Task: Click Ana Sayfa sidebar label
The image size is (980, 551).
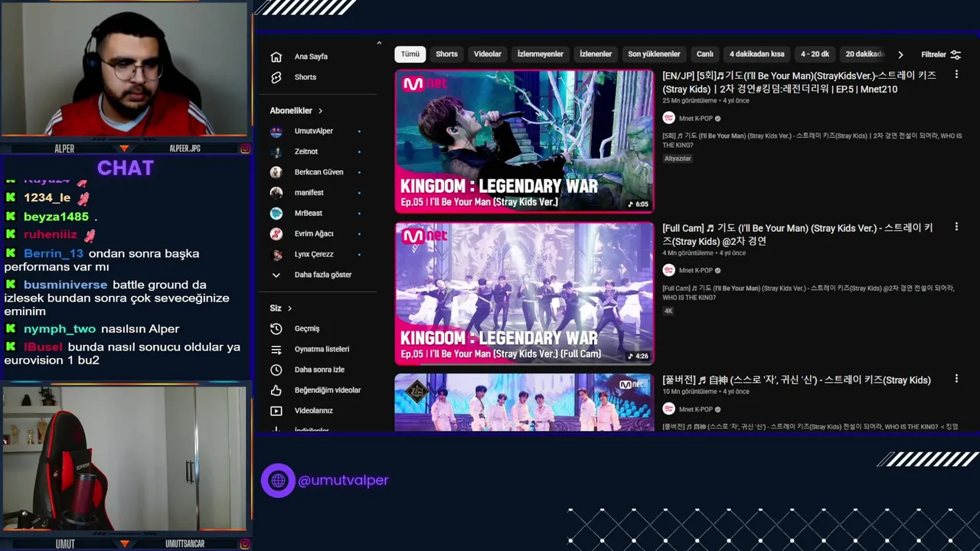Action: pos(311,57)
